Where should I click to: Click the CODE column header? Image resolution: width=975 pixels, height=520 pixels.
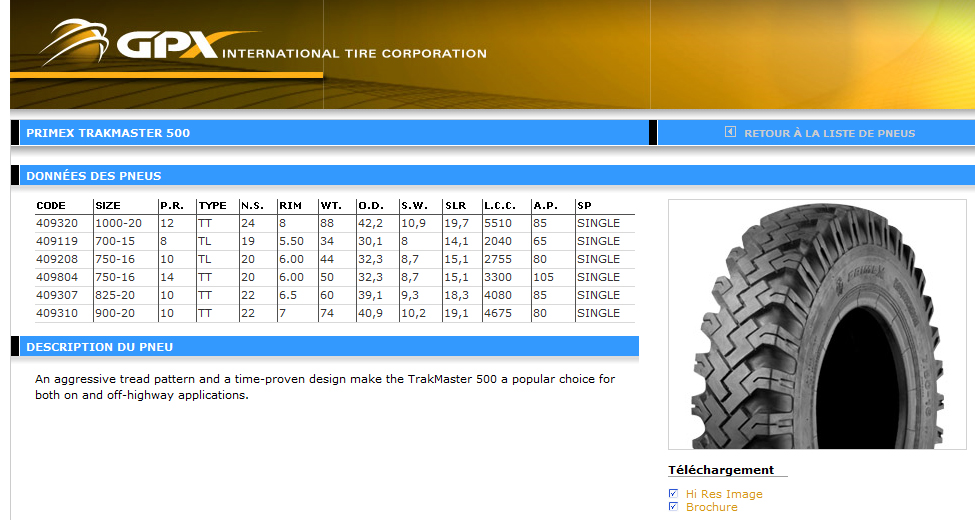tap(51, 205)
